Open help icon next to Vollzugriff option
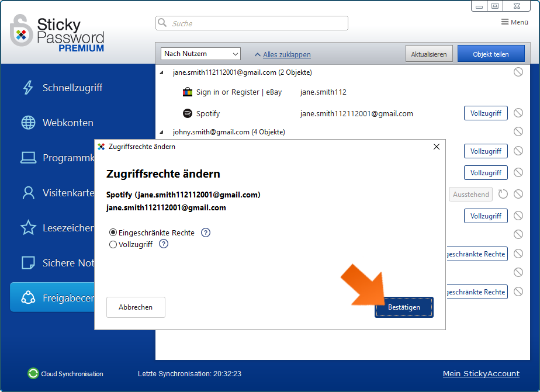This screenshot has height=392, width=540. [164, 244]
